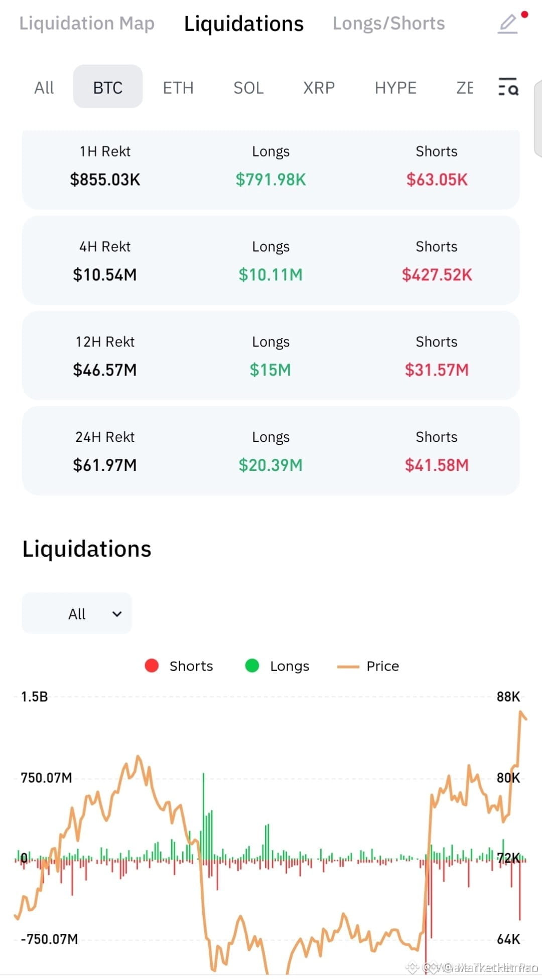The width and height of the screenshot is (542, 980).
Task: Choose the ETH coin filter
Action: pos(178,87)
